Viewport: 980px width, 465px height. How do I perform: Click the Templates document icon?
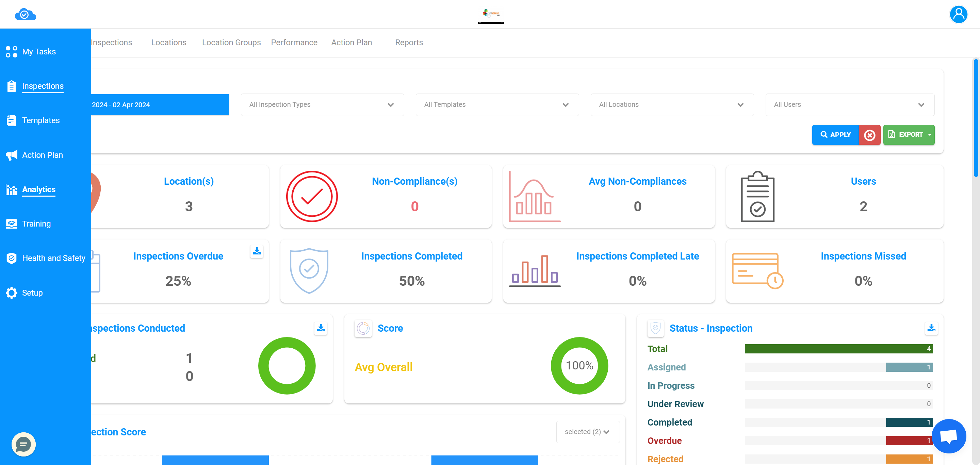coord(12,120)
